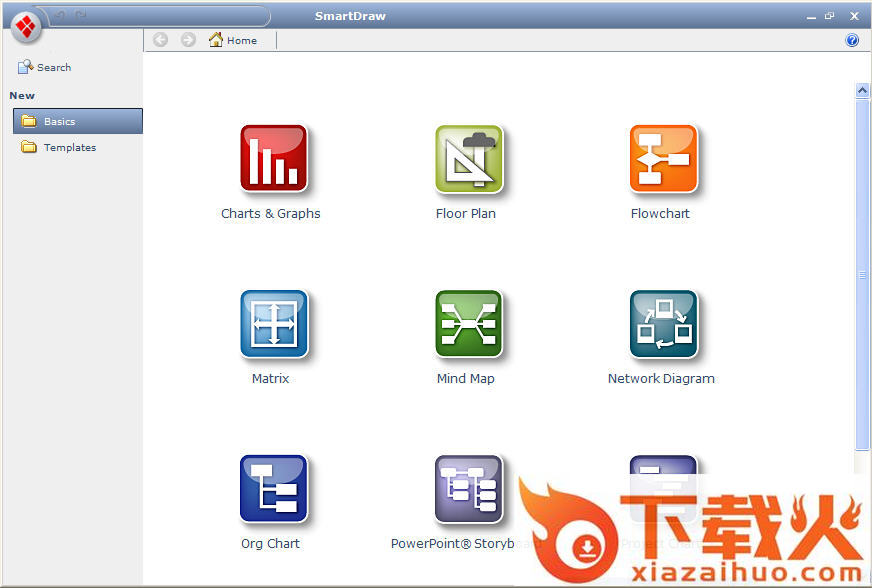Click the Mind Map label
872x588 pixels.
(x=465, y=379)
